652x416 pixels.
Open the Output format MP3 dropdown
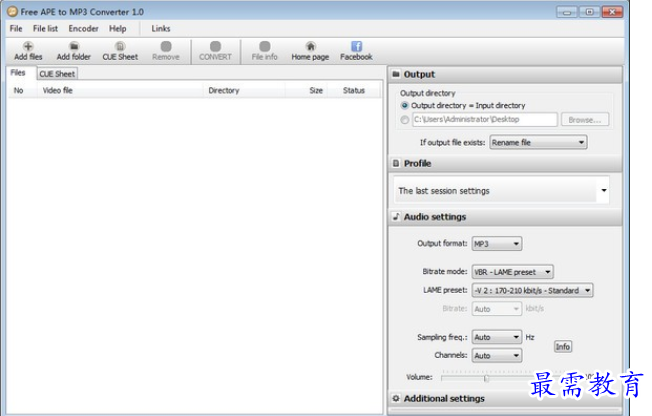(x=497, y=244)
